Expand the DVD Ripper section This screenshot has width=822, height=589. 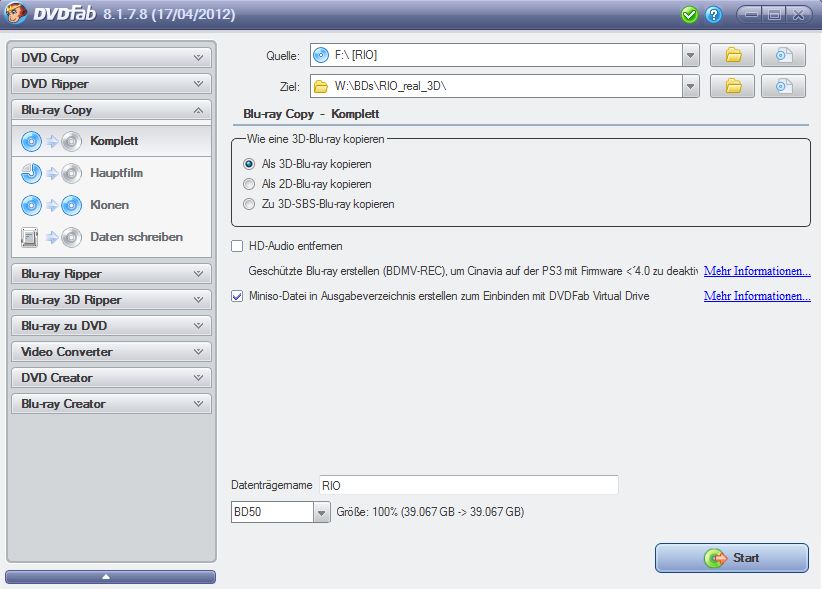111,84
